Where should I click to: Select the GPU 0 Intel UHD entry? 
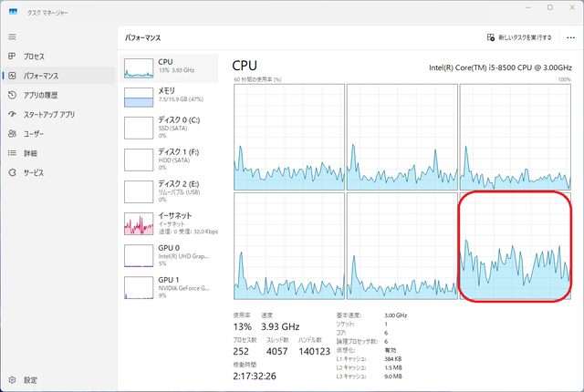[x=169, y=255]
